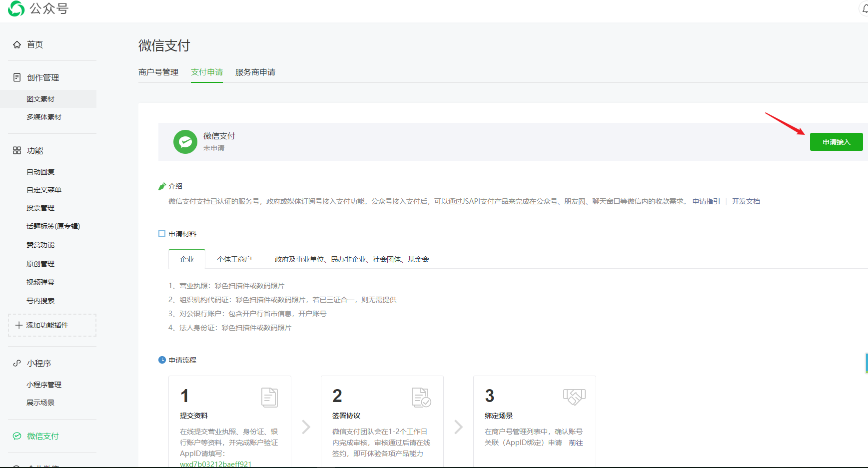This screenshot has width=868, height=468.
Task: Click the 申请流程 blue clock icon
Action: (162, 360)
